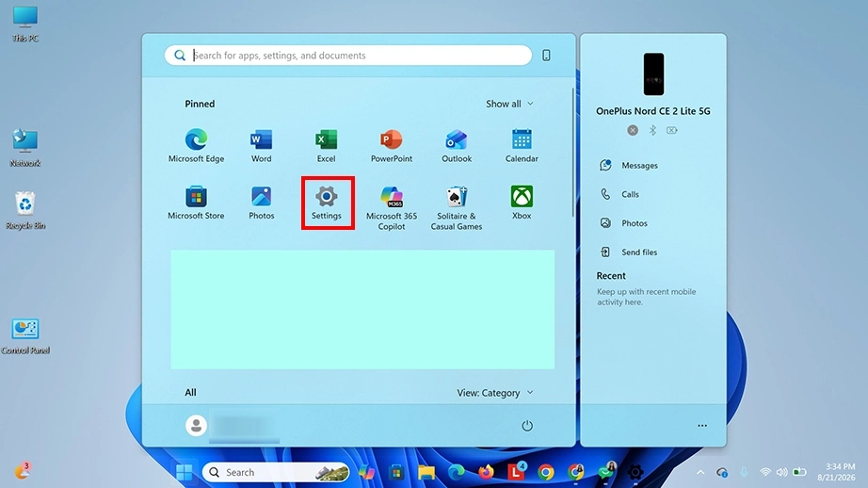Image resolution: width=868 pixels, height=488 pixels.
Task: Open the power options button
Action: (x=527, y=426)
